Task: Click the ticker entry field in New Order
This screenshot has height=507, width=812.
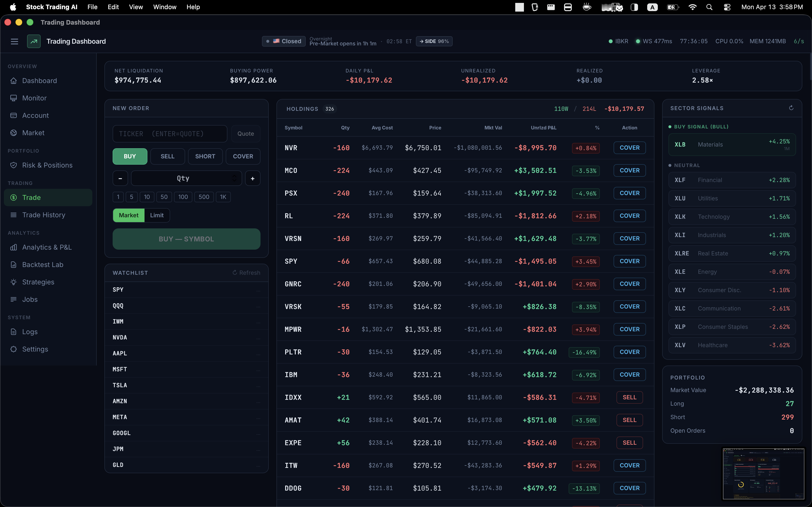Action: tap(170, 134)
